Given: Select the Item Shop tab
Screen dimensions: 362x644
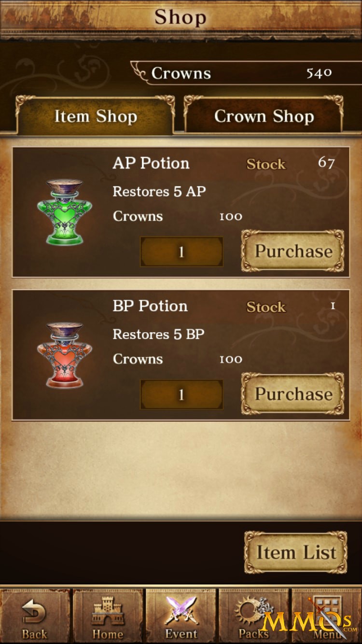Looking at the screenshot, I should [95, 116].
